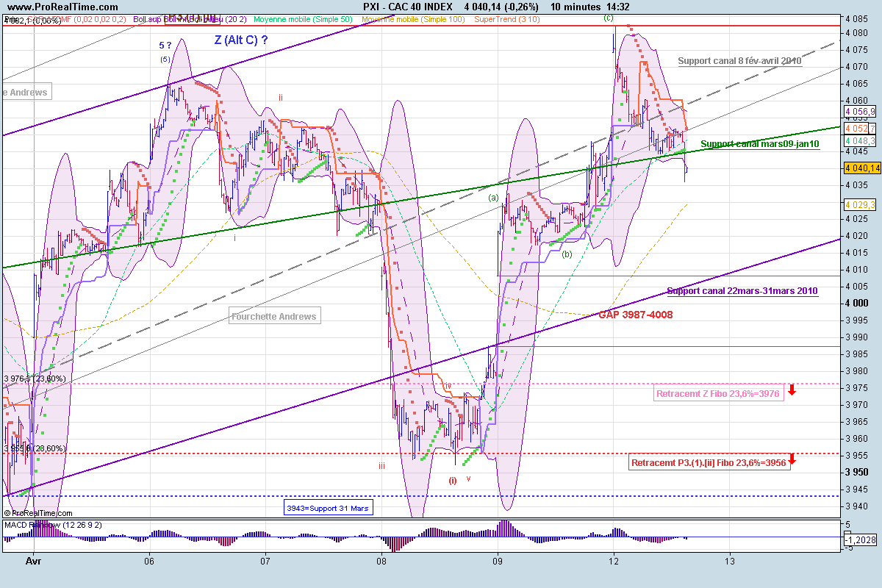This screenshot has height=588, width=882.
Task: Click the bold 3 950 price axis tick
Action: point(857,472)
